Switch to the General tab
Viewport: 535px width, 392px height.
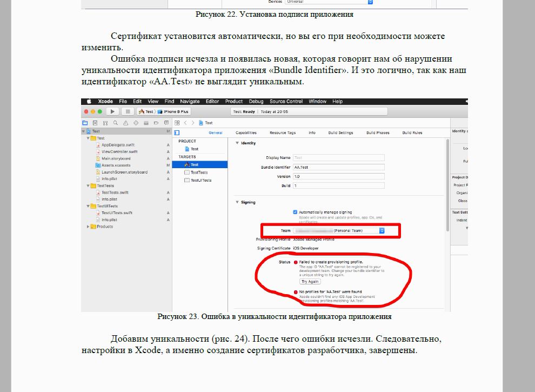click(x=216, y=133)
